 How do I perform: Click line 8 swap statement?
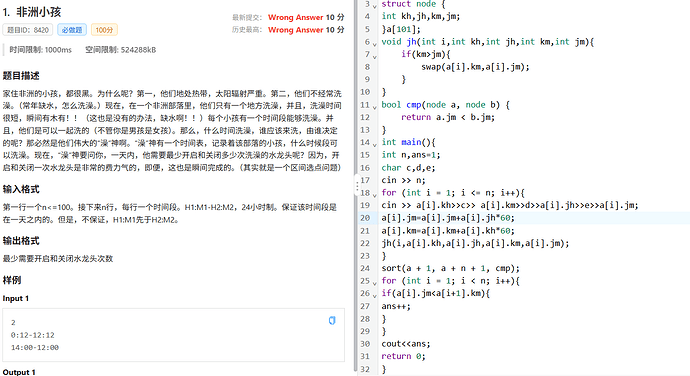point(475,67)
